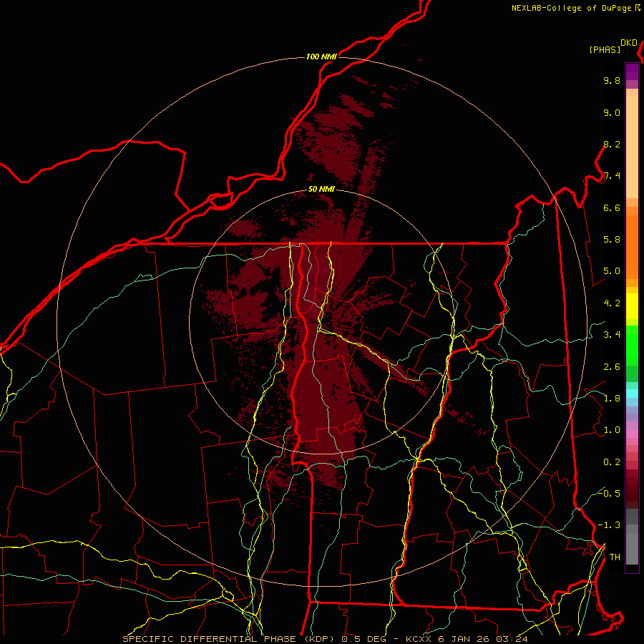The image size is (644, 644).
Task: Select the 5.0 legend value
Action: click(612, 271)
